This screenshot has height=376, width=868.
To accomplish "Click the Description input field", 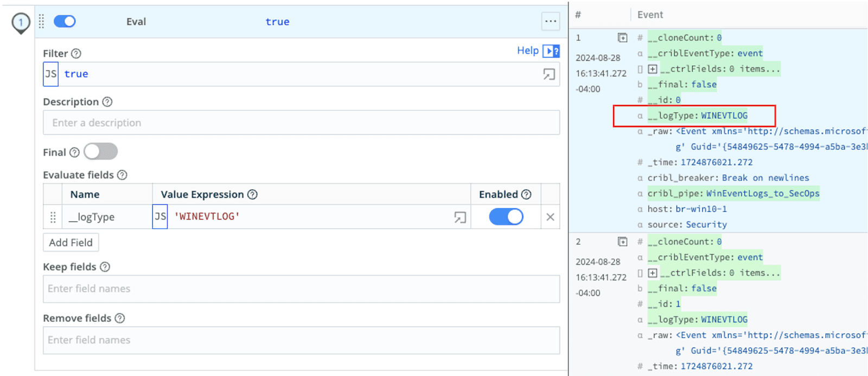I will click(301, 123).
